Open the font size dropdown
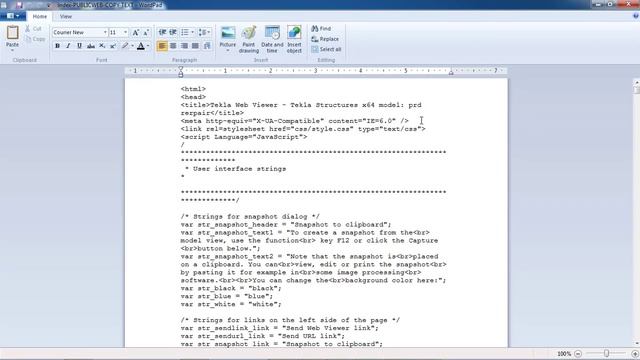 [x=125, y=32]
